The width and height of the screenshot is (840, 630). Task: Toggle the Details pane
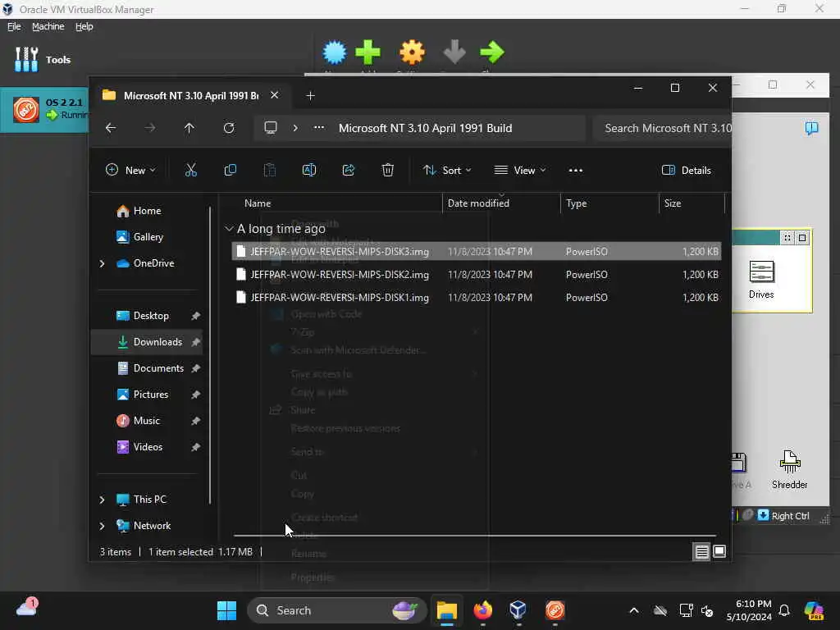tap(687, 171)
